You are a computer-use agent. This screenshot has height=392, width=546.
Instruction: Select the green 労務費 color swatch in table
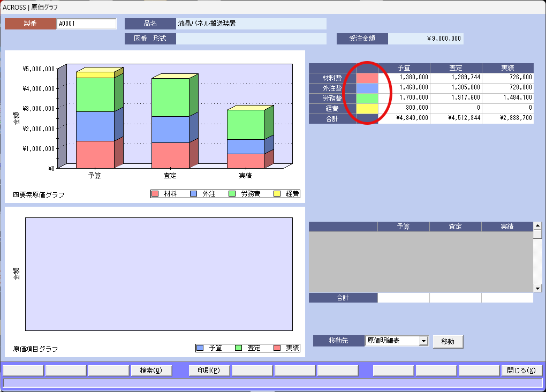point(367,98)
